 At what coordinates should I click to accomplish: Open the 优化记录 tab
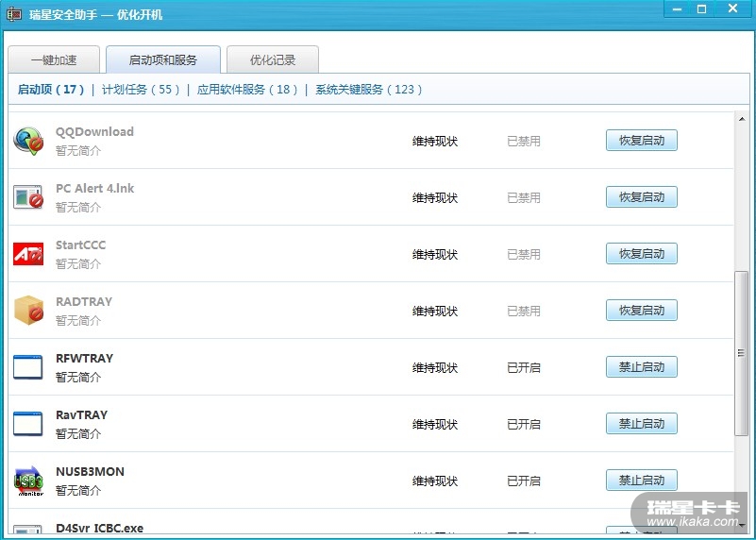[x=273, y=59]
